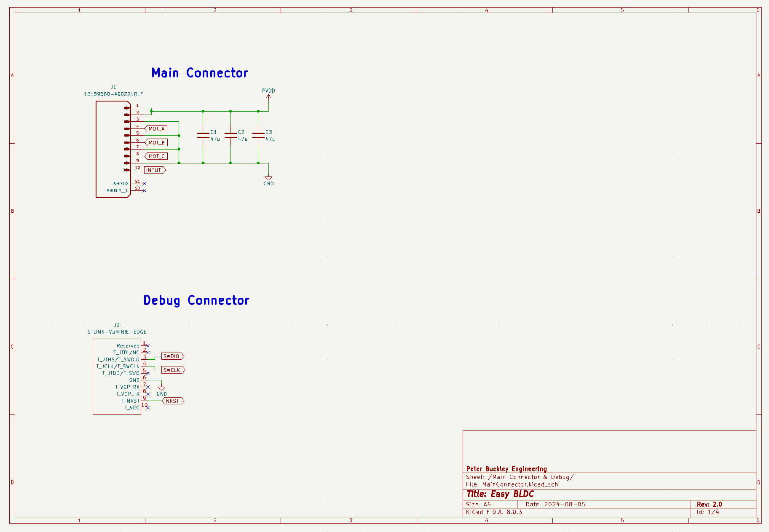The image size is (769, 532).
Task: Select the MOT_B global label
Action: 156,142
